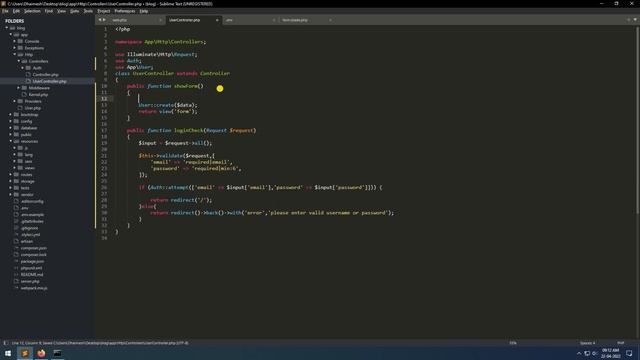Expand the database folder
The width and height of the screenshot is (640, 360).
click(x=11, y=128)
